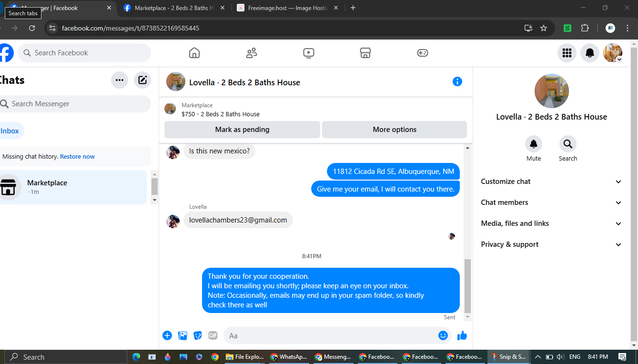This screenshot has height=364, width=638.
Task: Open Snip & Sketch from the taskbar
Action: [509, 357]
